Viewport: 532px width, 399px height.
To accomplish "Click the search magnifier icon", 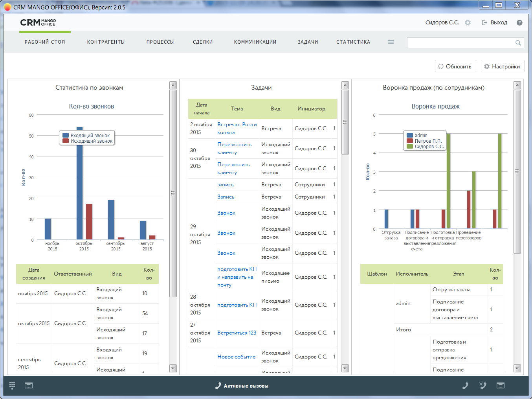I will click(x=518, y=43).
